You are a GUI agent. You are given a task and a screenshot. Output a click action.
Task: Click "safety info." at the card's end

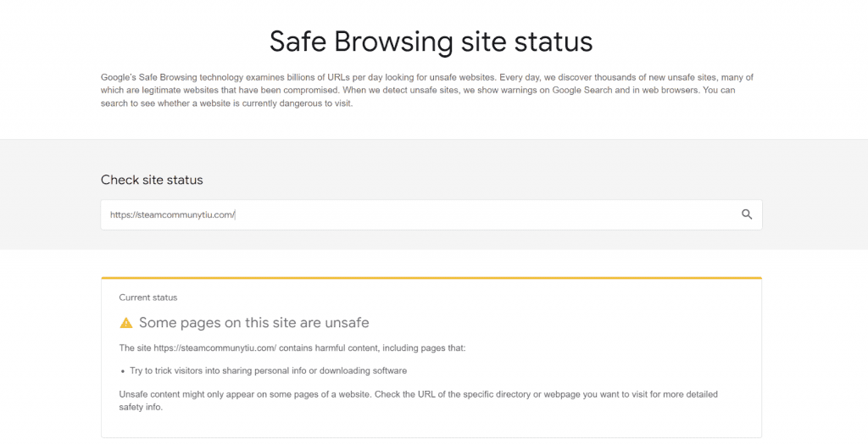[140, 407]
